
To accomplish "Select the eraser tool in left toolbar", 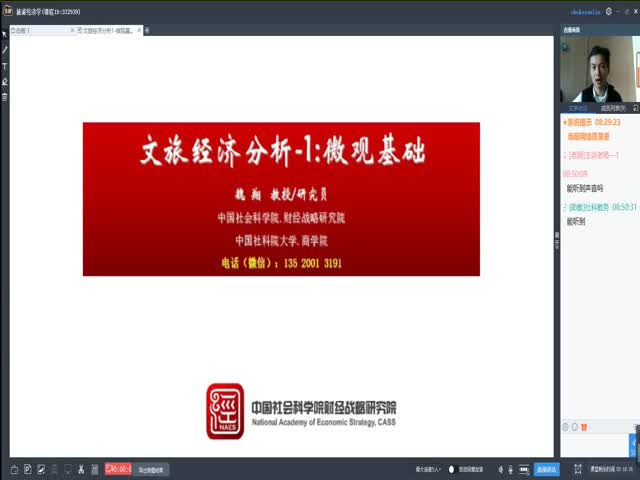I will pyautogui.click(x=4, y=82).
